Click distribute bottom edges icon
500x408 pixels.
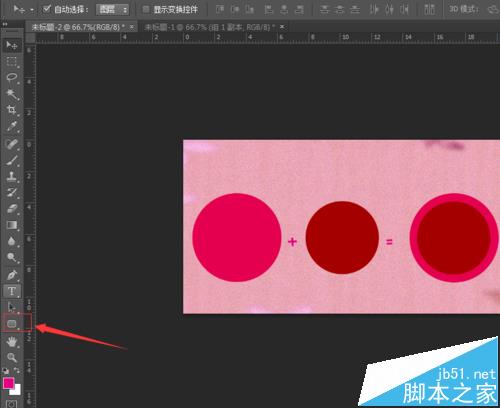355,9
